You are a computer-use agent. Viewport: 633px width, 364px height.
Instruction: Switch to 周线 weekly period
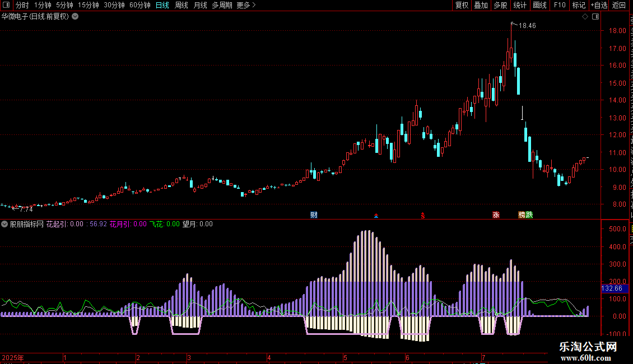click(x=181, y=5)
